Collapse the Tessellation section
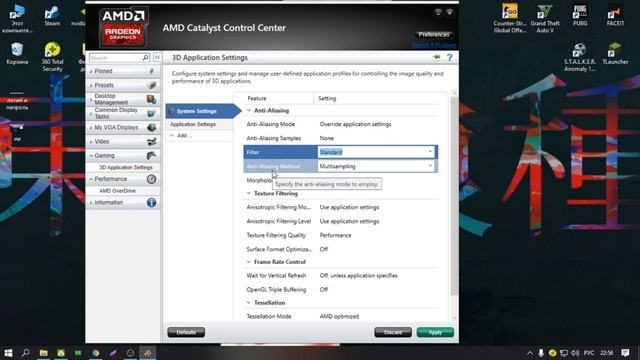The image size is (640, 360). pos(249,302)
